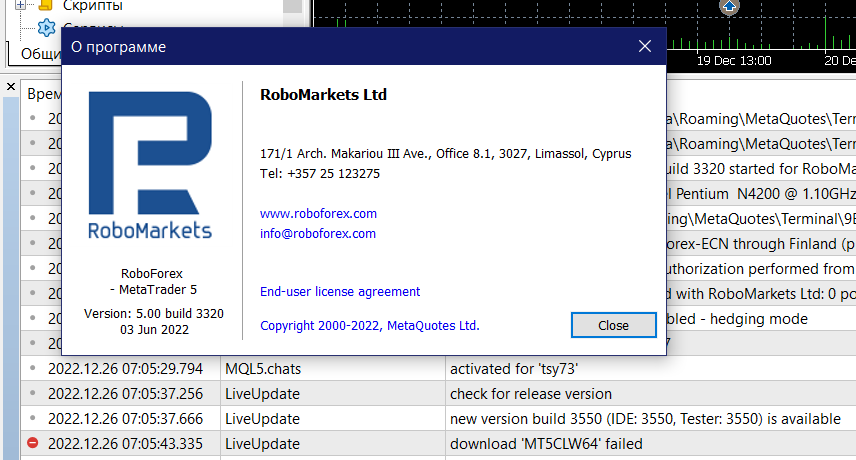
Task: Click the 03 Jun 2022 build date
Action: click(x=154, y=330)
